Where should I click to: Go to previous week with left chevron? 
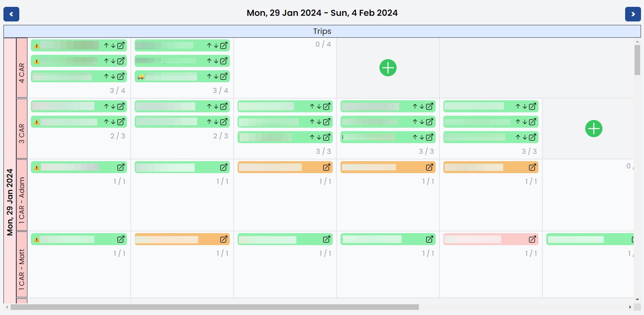pyautogui.click(x=11, y=14)
